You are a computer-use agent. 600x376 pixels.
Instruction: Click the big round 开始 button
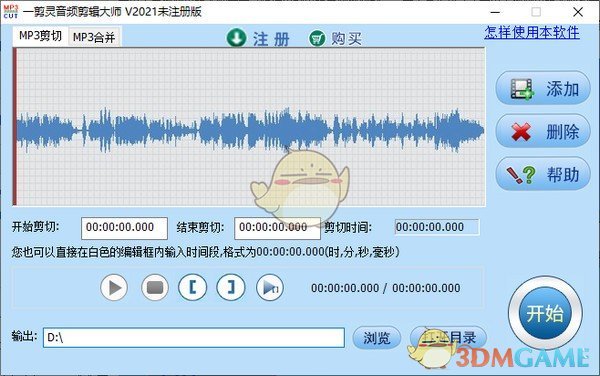pos(545,313)
